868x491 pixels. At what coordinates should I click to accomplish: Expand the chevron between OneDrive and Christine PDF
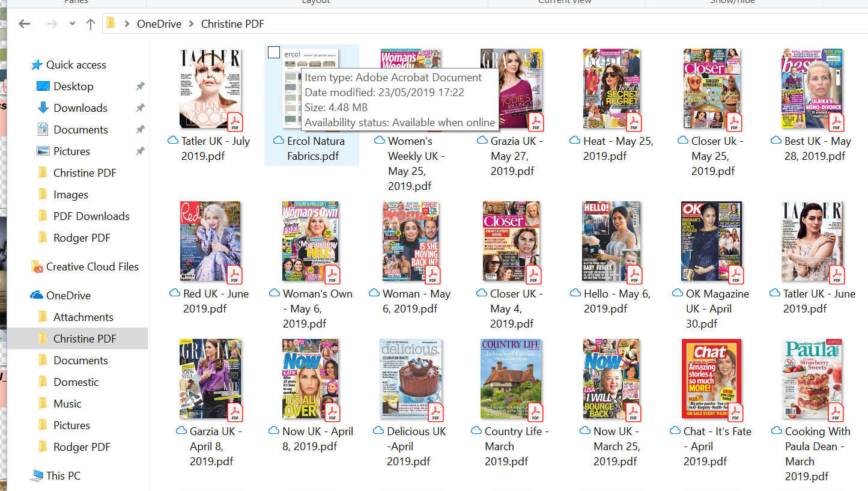191,24
